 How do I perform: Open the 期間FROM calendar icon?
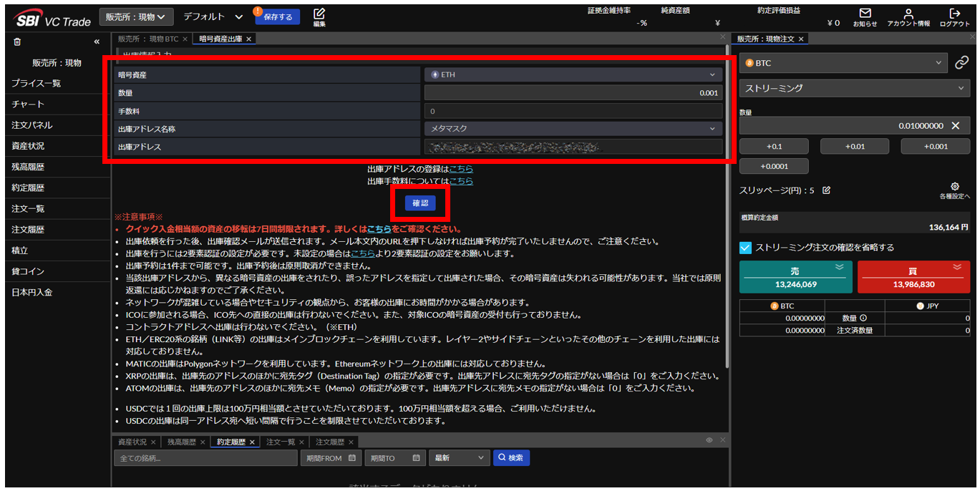pyautogui.click(x=351, y=458)
